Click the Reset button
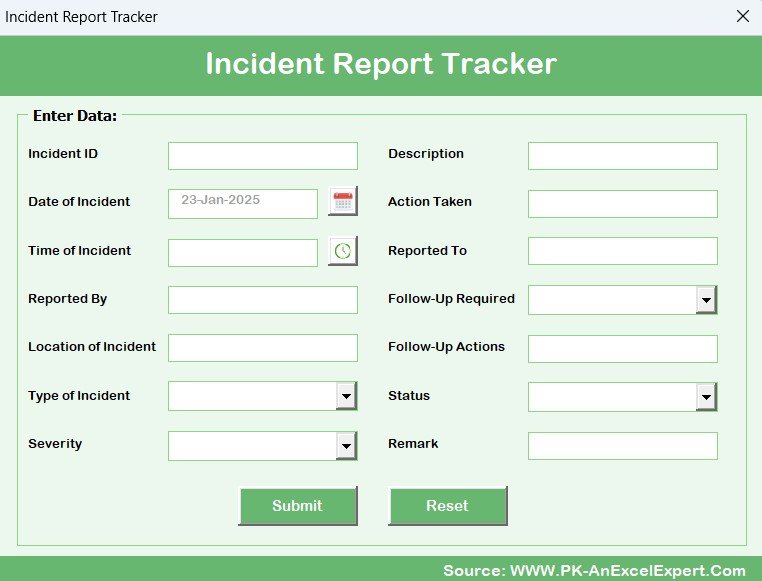762x581 pixels. click(448, 506)
